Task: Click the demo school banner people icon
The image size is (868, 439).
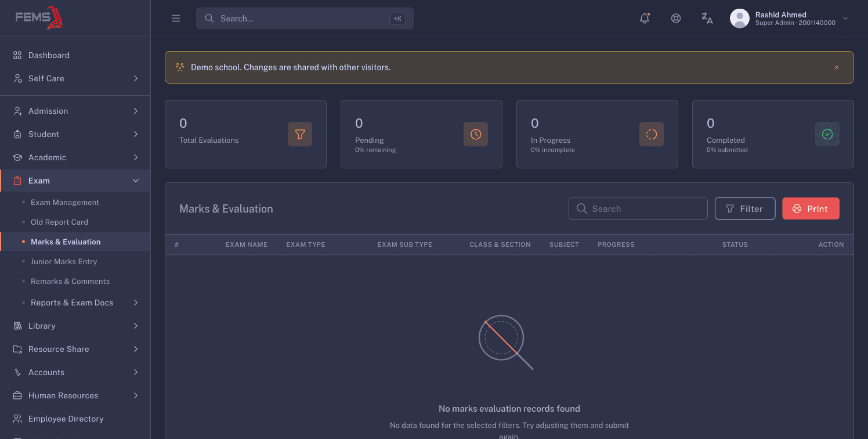Action: [x=180, y=67]
